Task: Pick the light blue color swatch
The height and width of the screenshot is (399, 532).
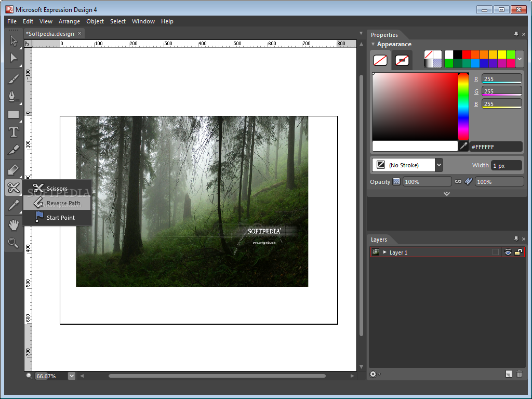Action: coord(475,63)
